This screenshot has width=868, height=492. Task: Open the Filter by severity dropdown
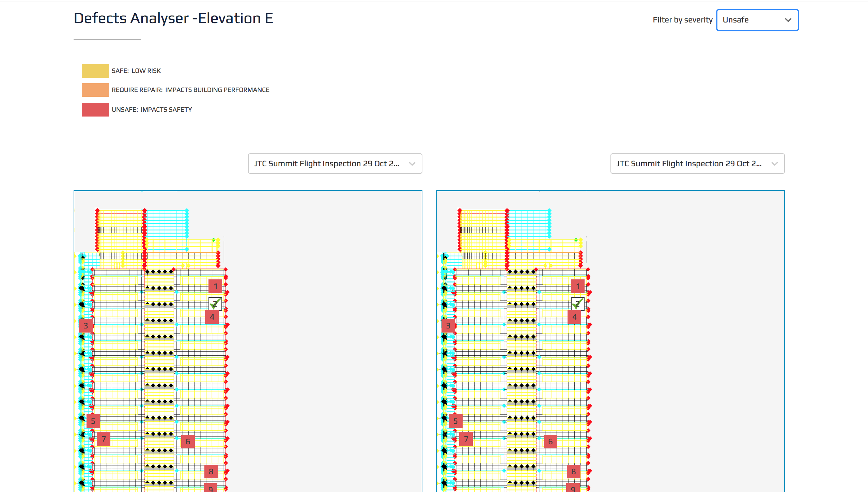pyautogui.click(x=757, y=20)
